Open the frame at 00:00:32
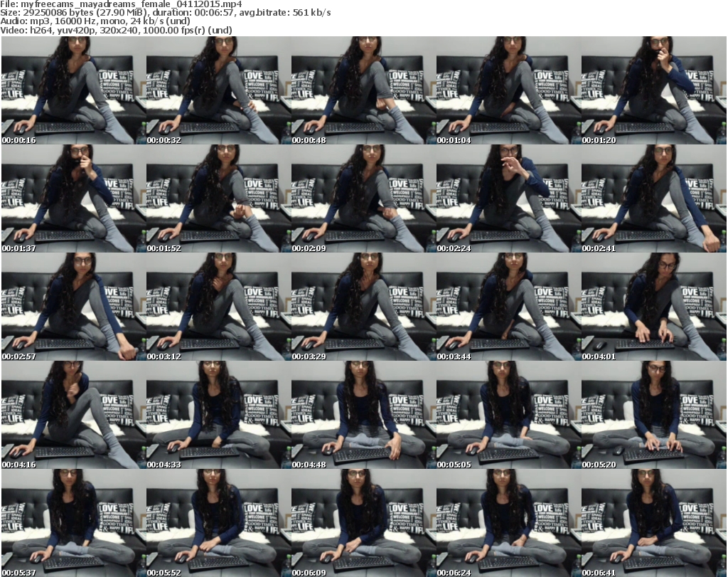The width and height of the screenshot is (728, 577). (219, 90)
